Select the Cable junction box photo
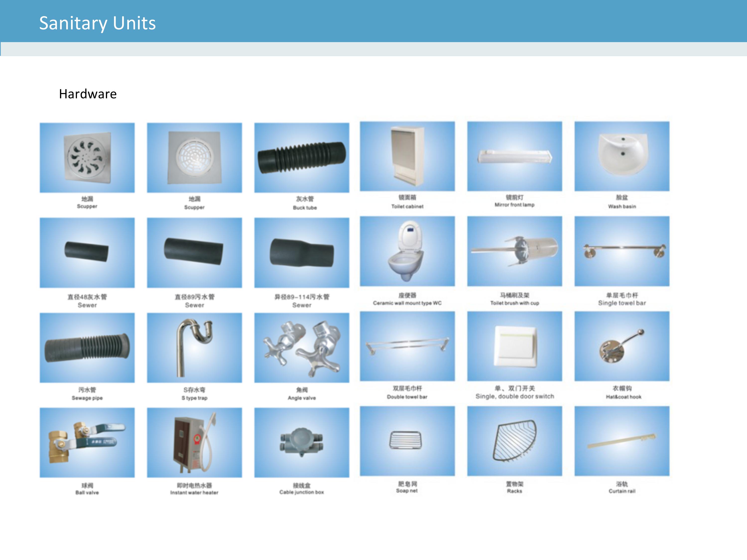 302,443
